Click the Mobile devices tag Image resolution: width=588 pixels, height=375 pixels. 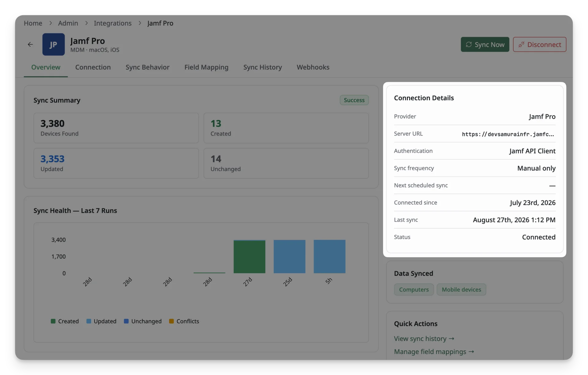pos(461,290)
